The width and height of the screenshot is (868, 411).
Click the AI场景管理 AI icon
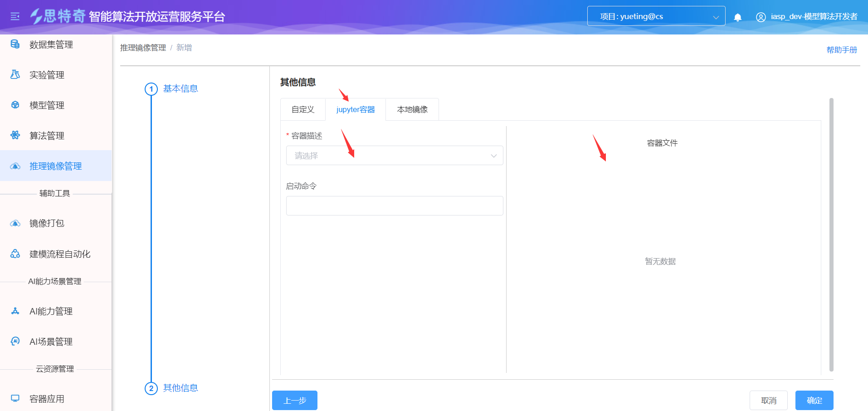pos(15,341)
